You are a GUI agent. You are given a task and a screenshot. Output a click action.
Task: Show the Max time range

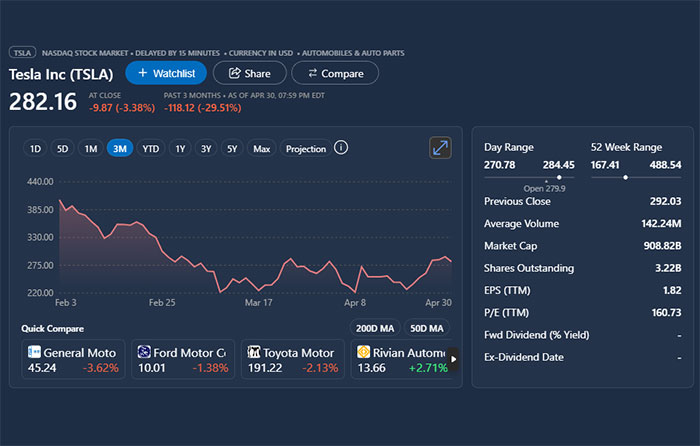click(262, 149)
